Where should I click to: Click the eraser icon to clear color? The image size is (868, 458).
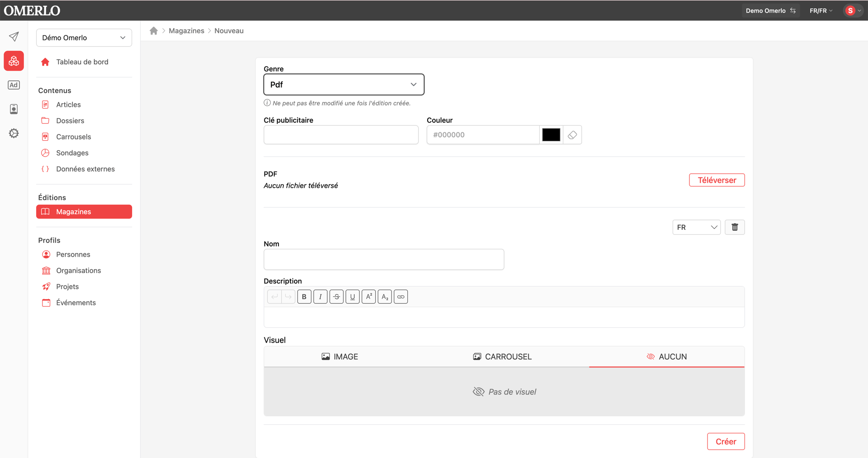(572, 135)
